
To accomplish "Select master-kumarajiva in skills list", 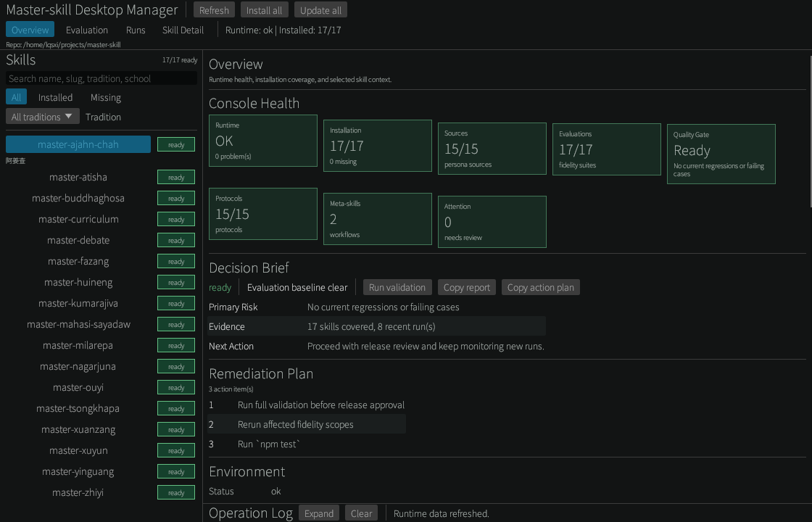I will click(78, 303).
